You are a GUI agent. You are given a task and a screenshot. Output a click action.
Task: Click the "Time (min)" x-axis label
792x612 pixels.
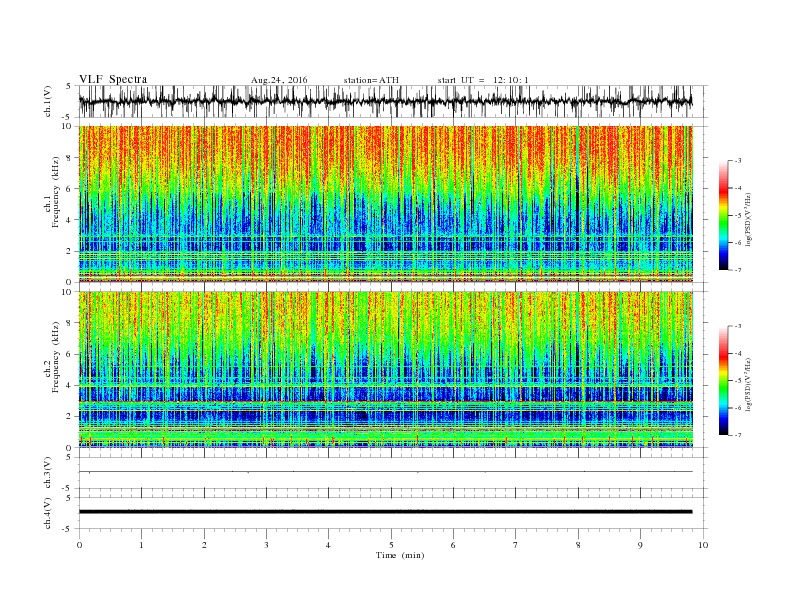click(x=400, y=555)
